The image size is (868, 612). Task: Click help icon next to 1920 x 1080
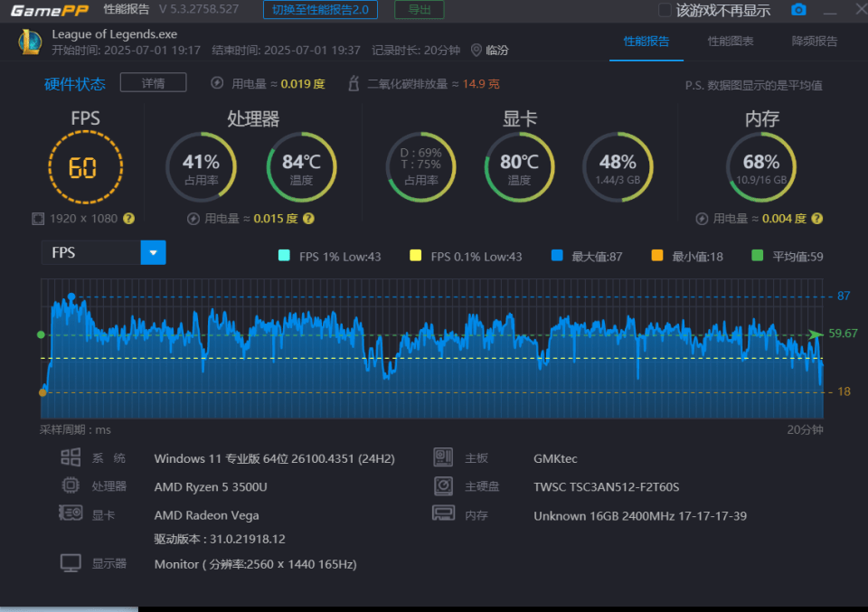coord(128,219)
